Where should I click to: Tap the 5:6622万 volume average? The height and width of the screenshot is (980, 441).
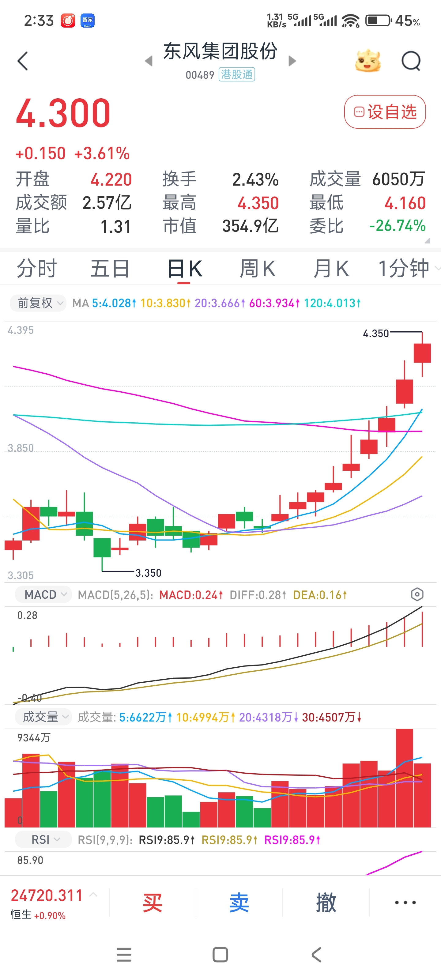(145, 717)
